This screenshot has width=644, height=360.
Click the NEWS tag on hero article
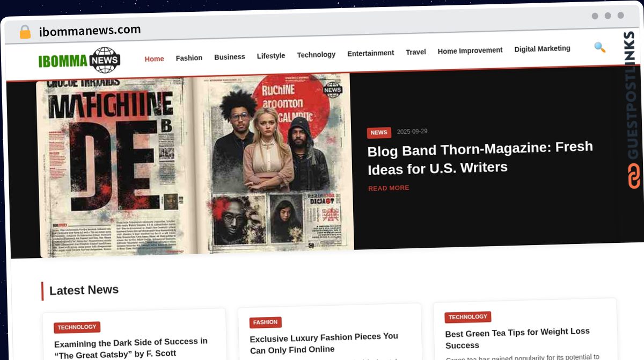click(379, 133)
